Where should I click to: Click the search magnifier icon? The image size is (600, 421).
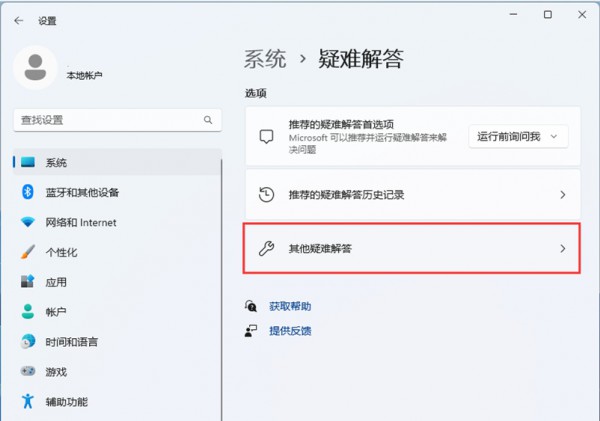click(208, 119)
